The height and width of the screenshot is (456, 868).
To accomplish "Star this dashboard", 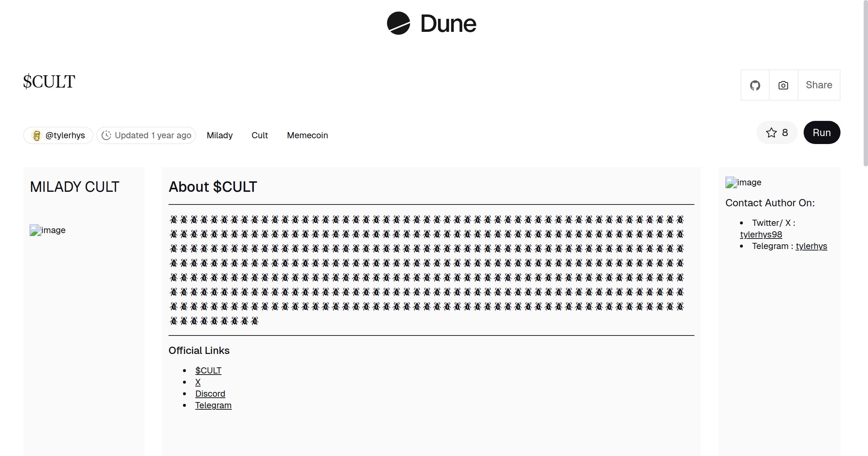I will point(777,133).
